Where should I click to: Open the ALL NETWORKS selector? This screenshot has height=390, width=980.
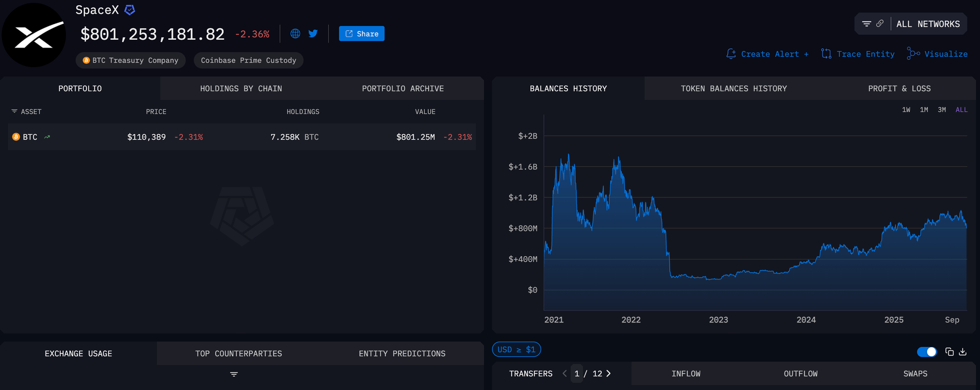tap(928, 24)
